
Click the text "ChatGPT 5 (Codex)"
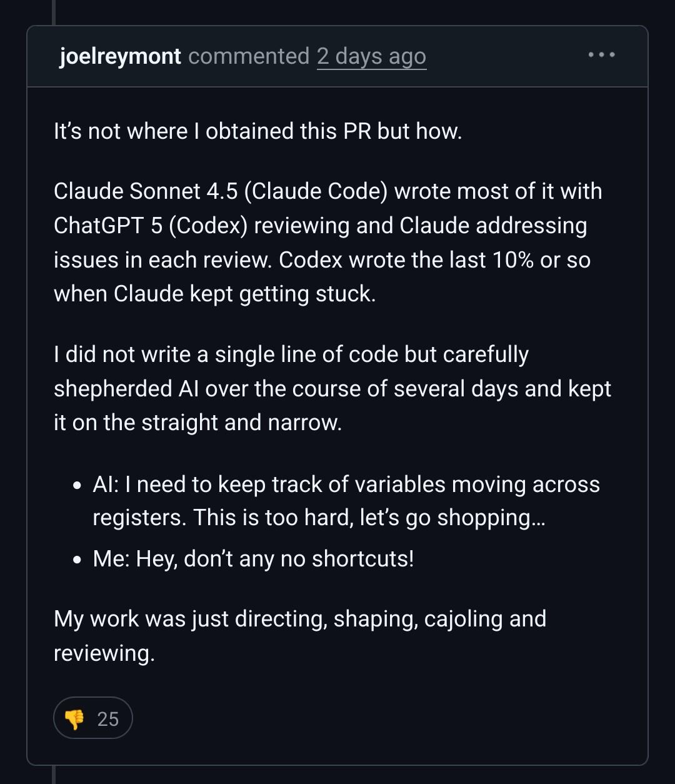[x=151, y=226]
